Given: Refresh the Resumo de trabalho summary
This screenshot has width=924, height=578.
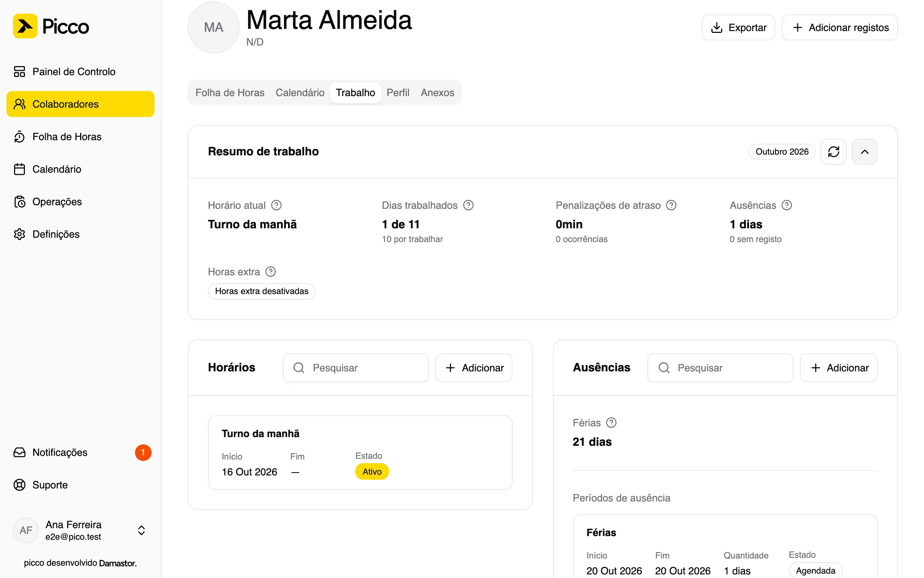Looking at the screenshot, I should [x=833, y=152].
